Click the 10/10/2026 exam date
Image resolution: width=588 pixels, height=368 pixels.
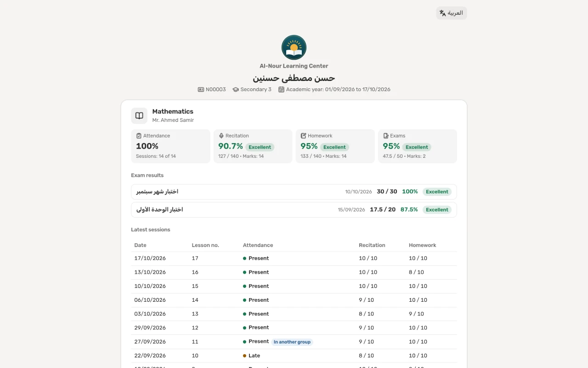[359, 192]
